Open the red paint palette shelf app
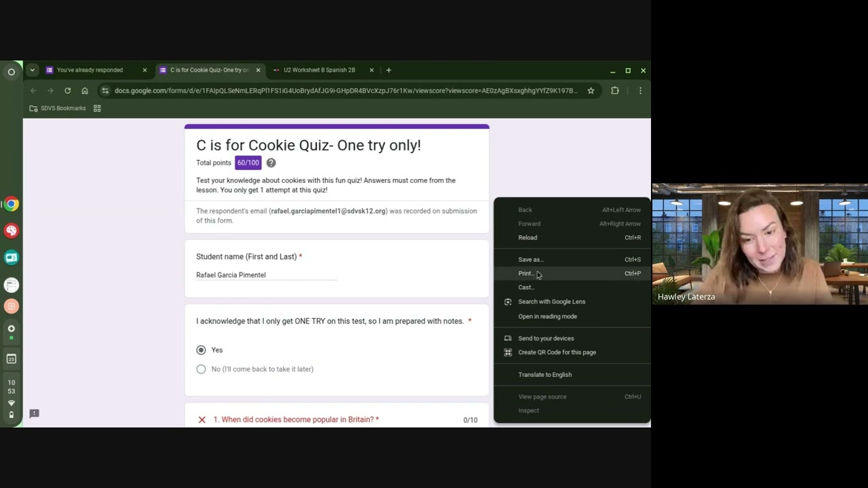This screenshot has height=488, width=868. (x=11, y=230)
